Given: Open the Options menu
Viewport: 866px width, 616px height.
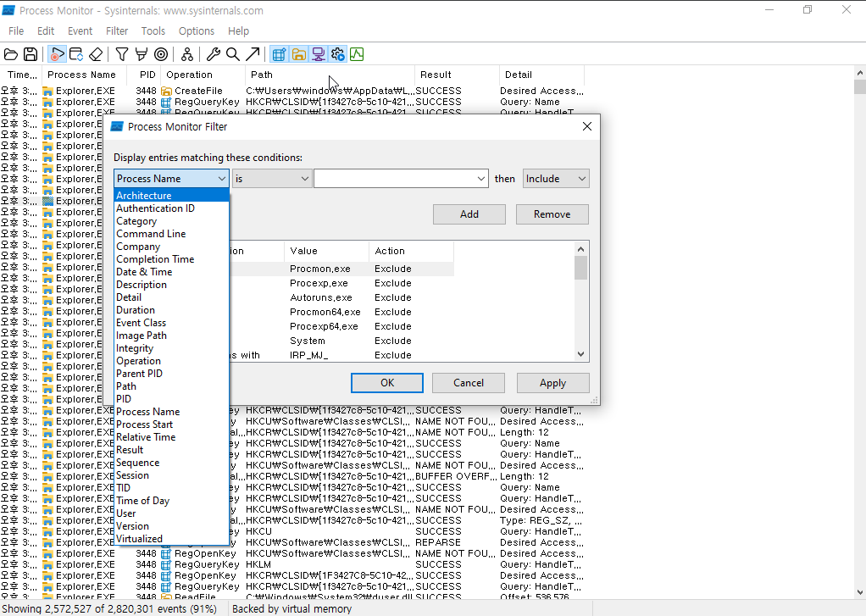Looking at the screenshot, I should click(x=196, y=31).
